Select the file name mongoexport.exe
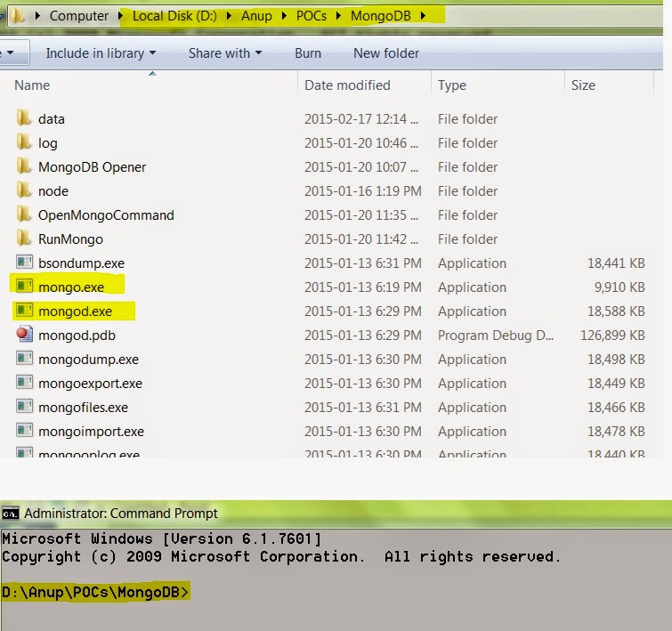 90,383
